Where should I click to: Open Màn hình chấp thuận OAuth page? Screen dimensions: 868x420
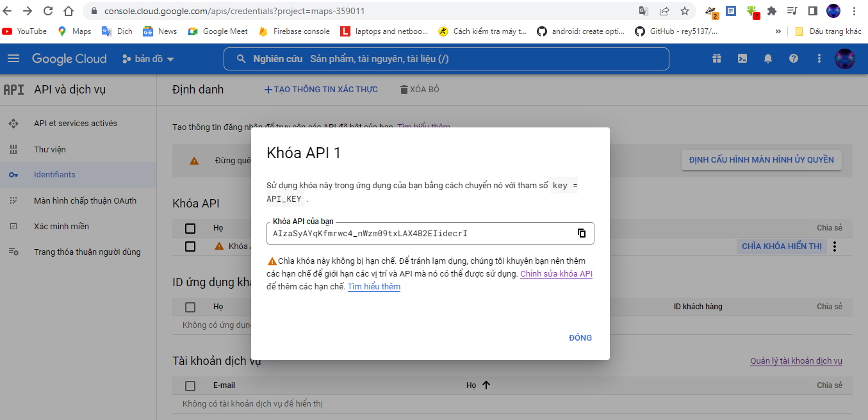click(x=85, y=200)
